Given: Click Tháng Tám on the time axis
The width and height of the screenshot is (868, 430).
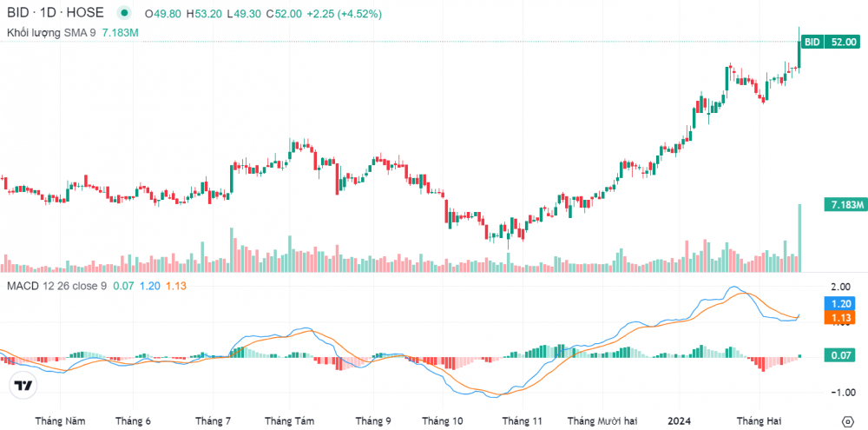Looking at the screenshot, I should (x=290, y=420).
